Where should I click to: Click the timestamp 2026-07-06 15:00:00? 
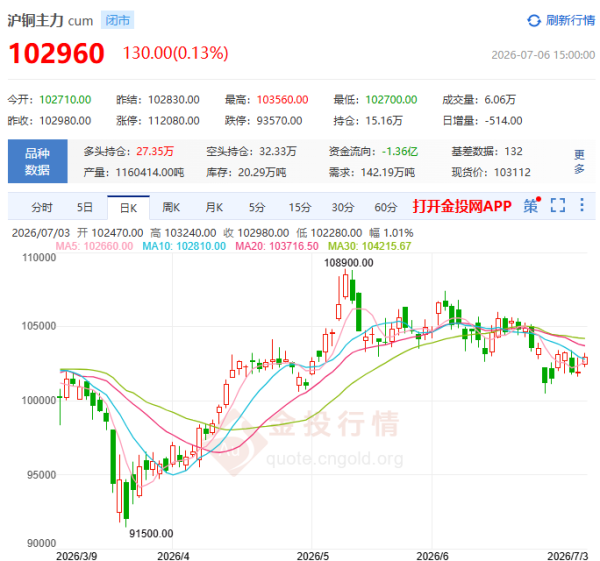click(543, 55)
